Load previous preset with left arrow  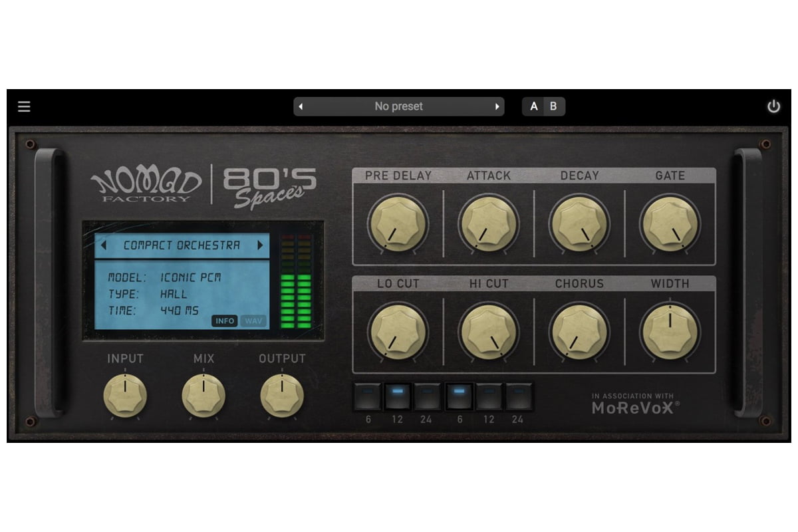(x=301, y=106)
